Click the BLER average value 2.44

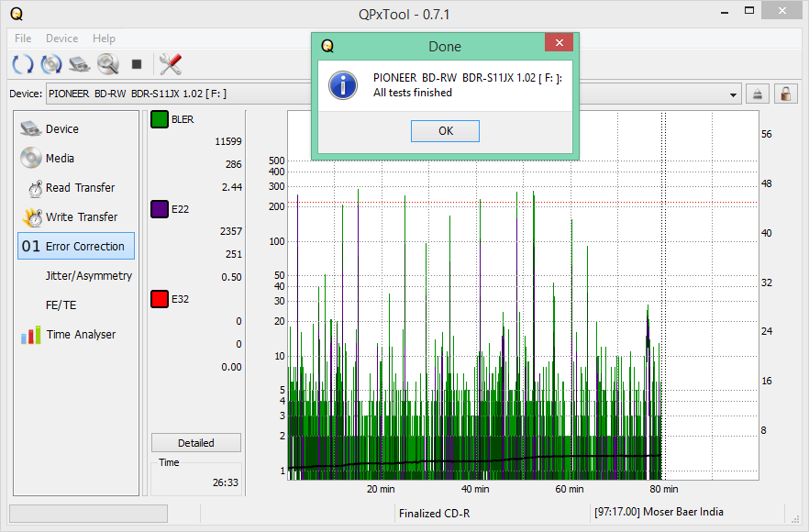coord(232,187)
